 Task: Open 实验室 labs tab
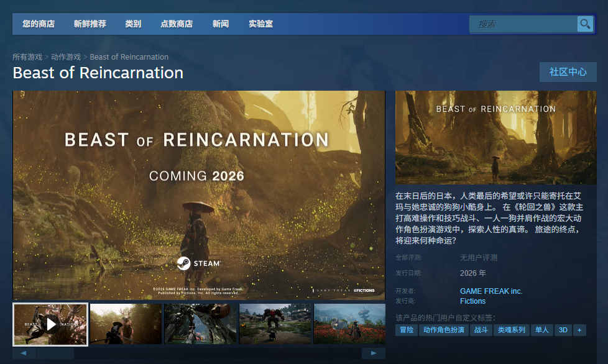[x=260, y=24]
